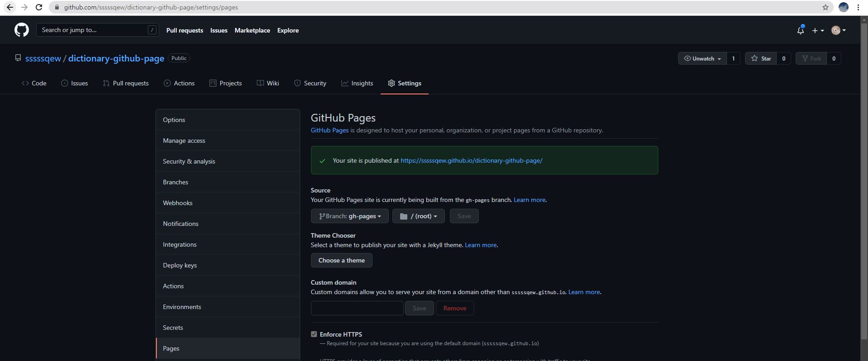Open the repository Actions tab
Viewport: 868px width, 361px height.
179,83
